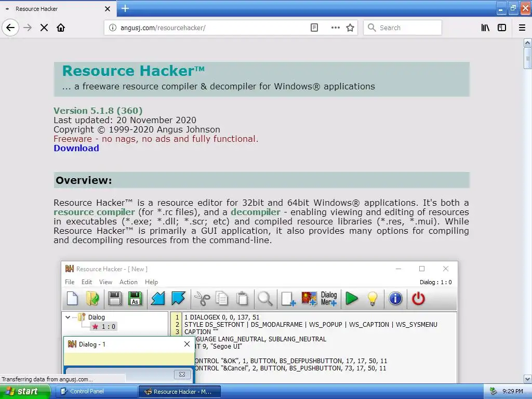Open the page actions three-dot menu
Viewport: 532px width, 399px height.
[335, 28]
